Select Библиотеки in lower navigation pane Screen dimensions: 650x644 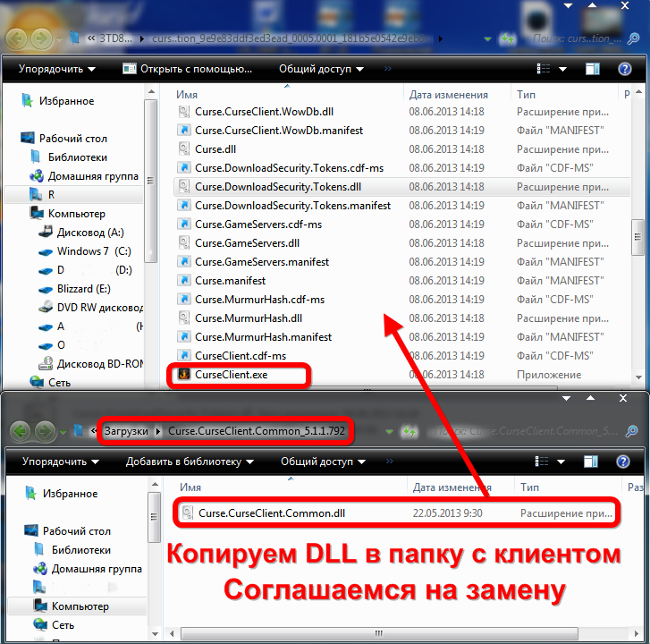[x=80, y=550]
